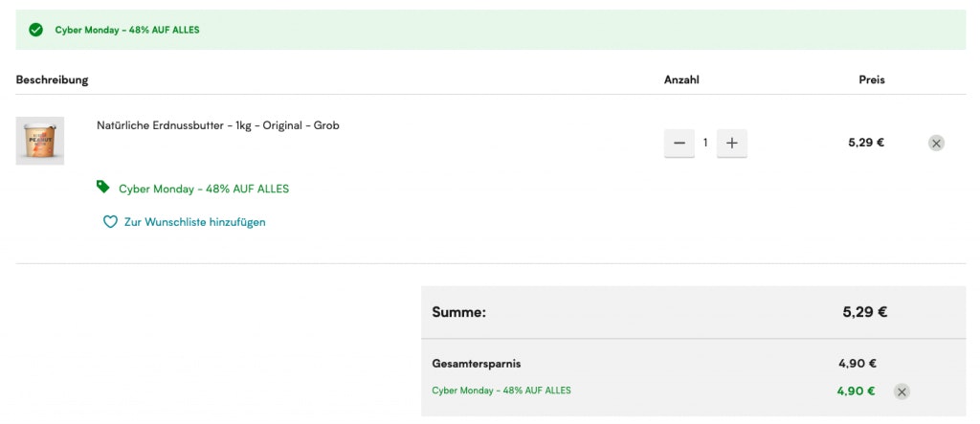The width and height of the screenshot is (980, 424).
Task: Click the Summe total amount
Action: tap(864, 312)
